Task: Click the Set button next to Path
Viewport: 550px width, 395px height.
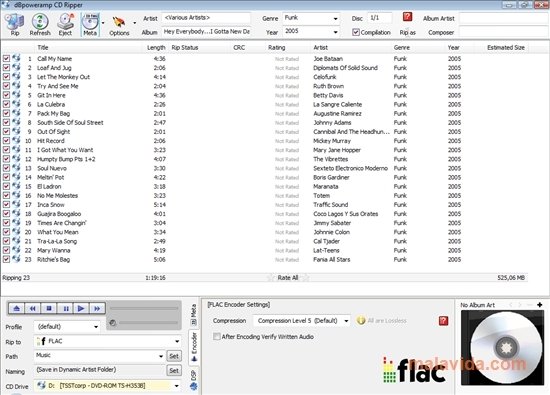Action: point(174,356)
